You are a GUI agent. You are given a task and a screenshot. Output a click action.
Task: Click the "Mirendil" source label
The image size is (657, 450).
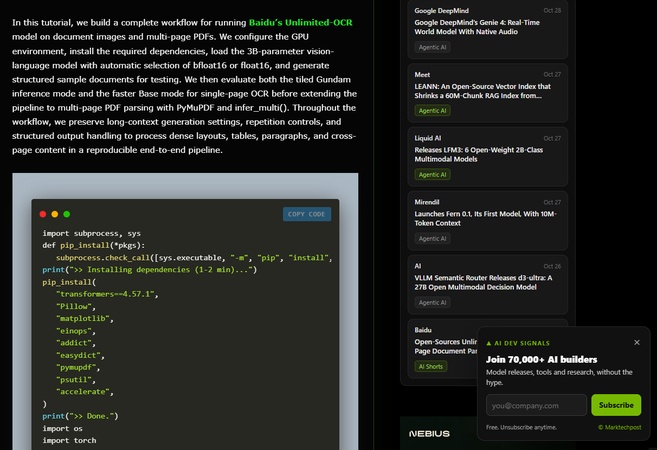(x=427, y=202)
